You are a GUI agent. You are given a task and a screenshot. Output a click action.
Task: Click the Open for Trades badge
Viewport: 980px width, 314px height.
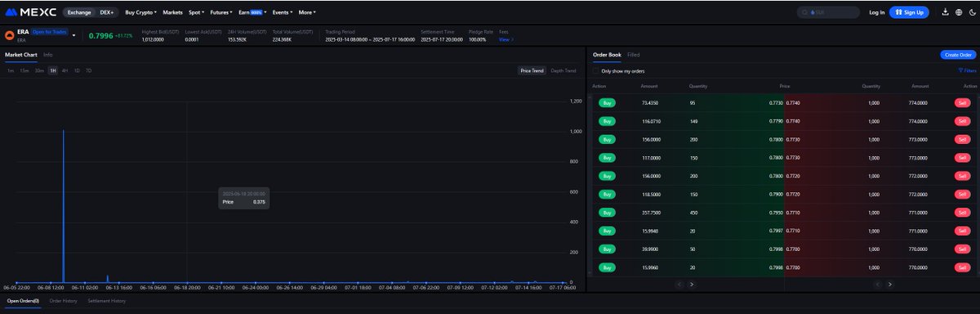[49, 32]
